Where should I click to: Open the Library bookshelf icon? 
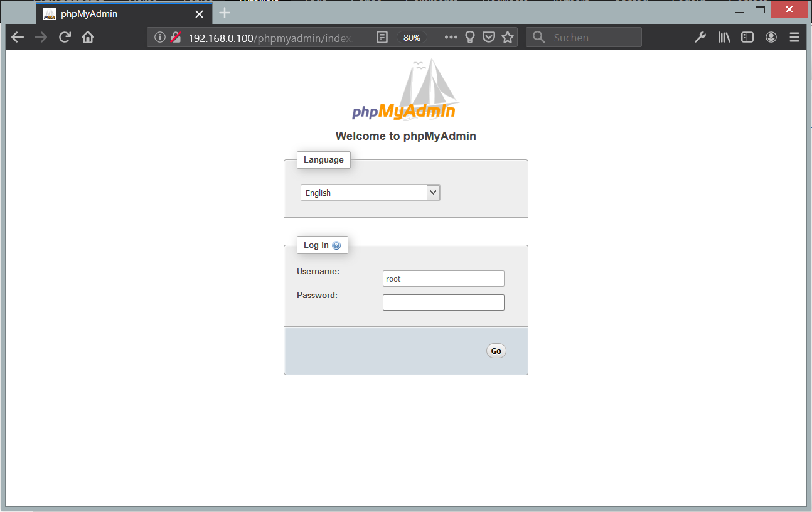click(724, 38)
